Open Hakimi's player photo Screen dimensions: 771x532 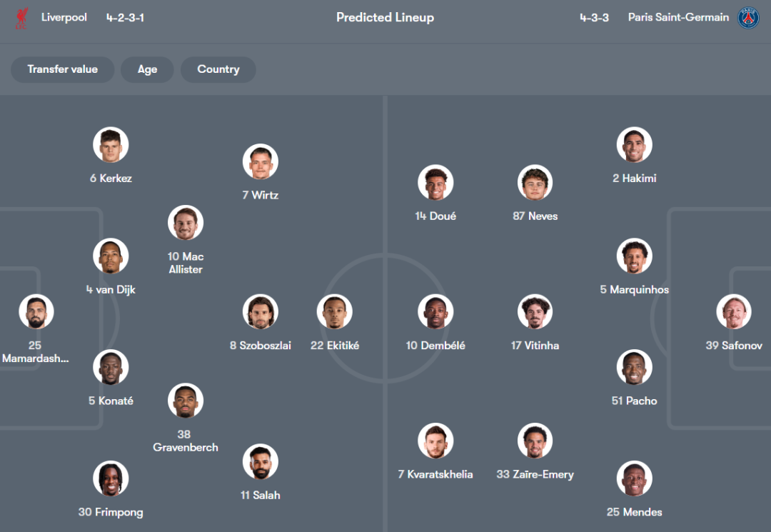(x=634, y=145)
